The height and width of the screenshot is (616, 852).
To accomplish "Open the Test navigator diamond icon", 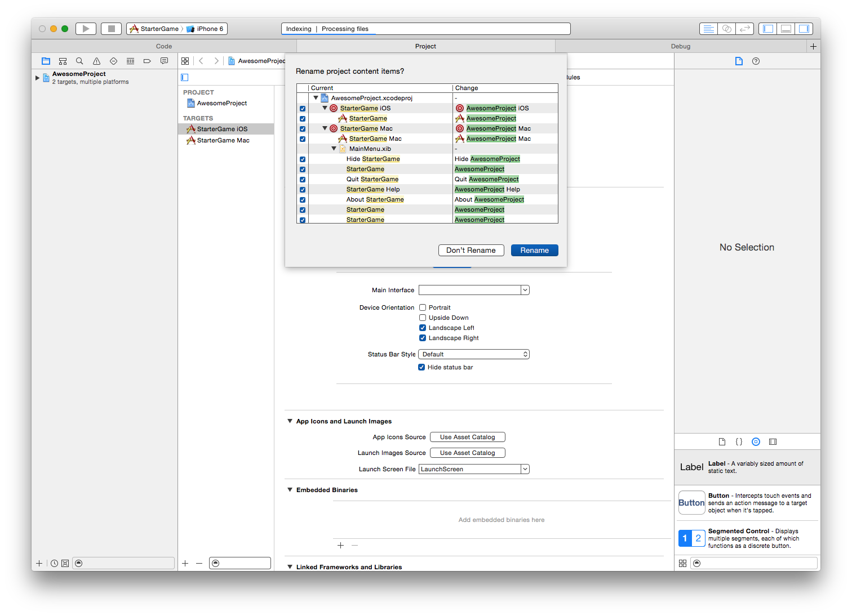I will click(x=113, y=61).
